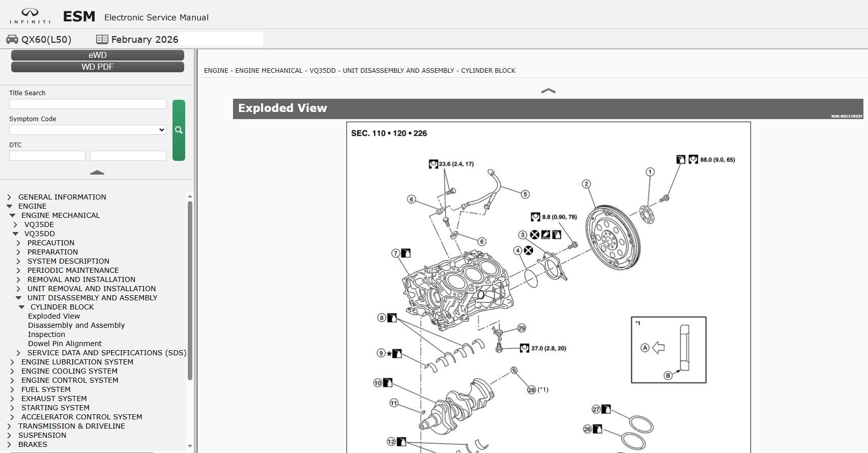
Task: Click callout number 29 in the diagram
Action: (x=522, y=328)
